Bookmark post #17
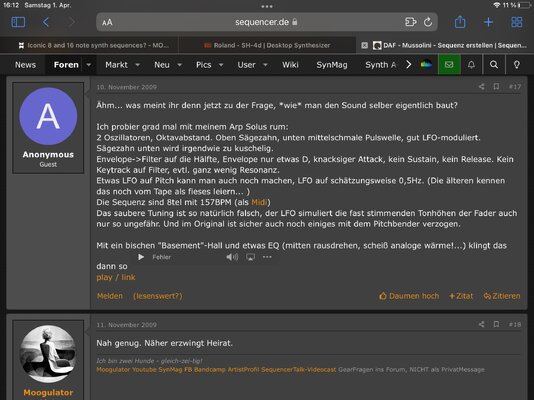This screenshot has height=400, width=534. (x=496, y=86)
